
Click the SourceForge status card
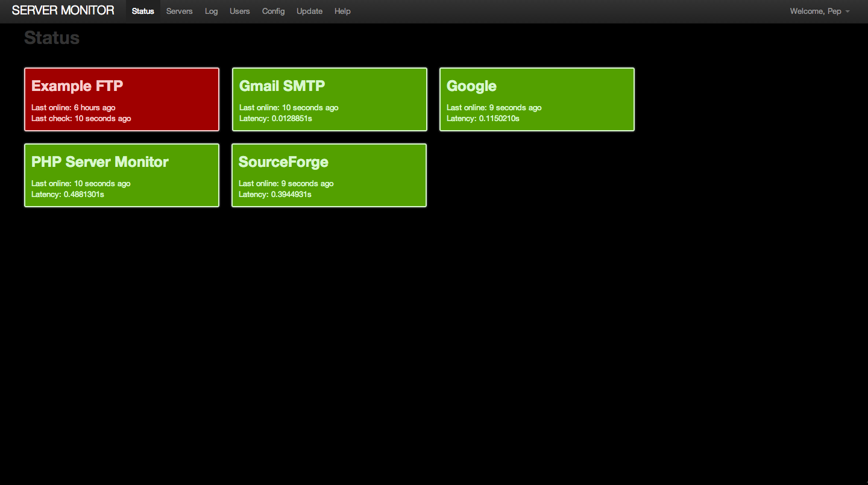point(329,175)
